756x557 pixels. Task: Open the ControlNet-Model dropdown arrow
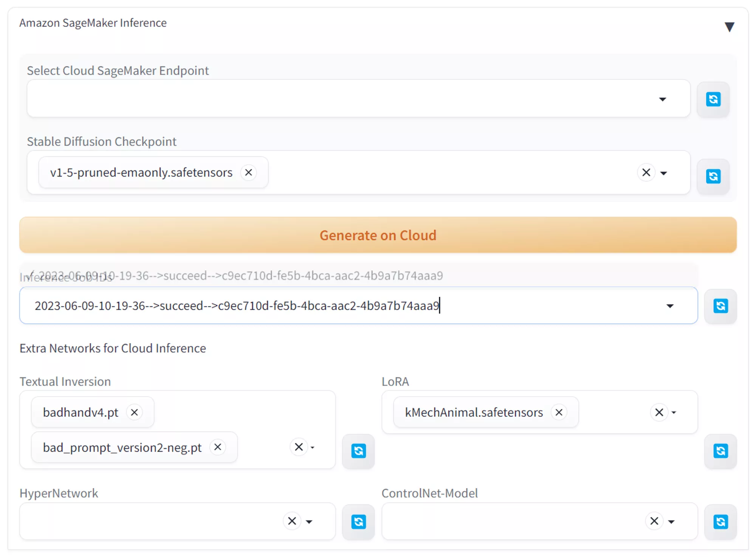tap(671, 522)
